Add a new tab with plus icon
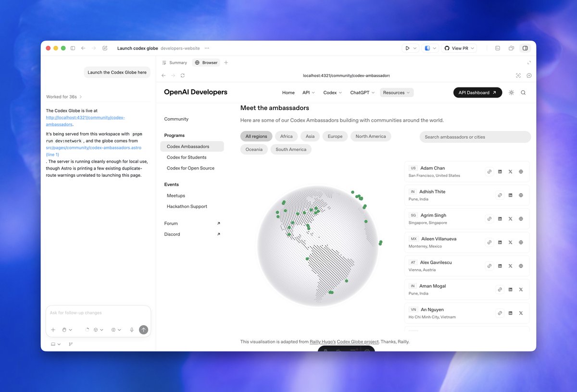Image resolution: width=577 pixels, height=392 pixels. pos(226,62)
